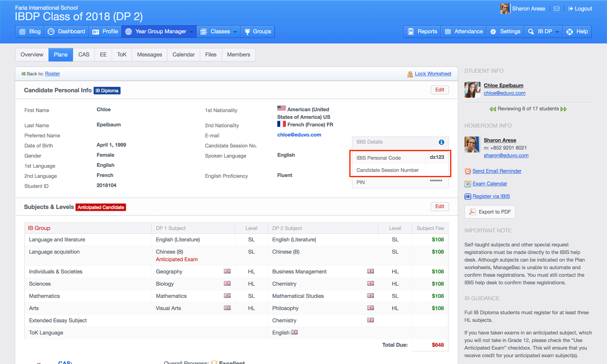Click the Exam Calendar icon

(468, 184)
